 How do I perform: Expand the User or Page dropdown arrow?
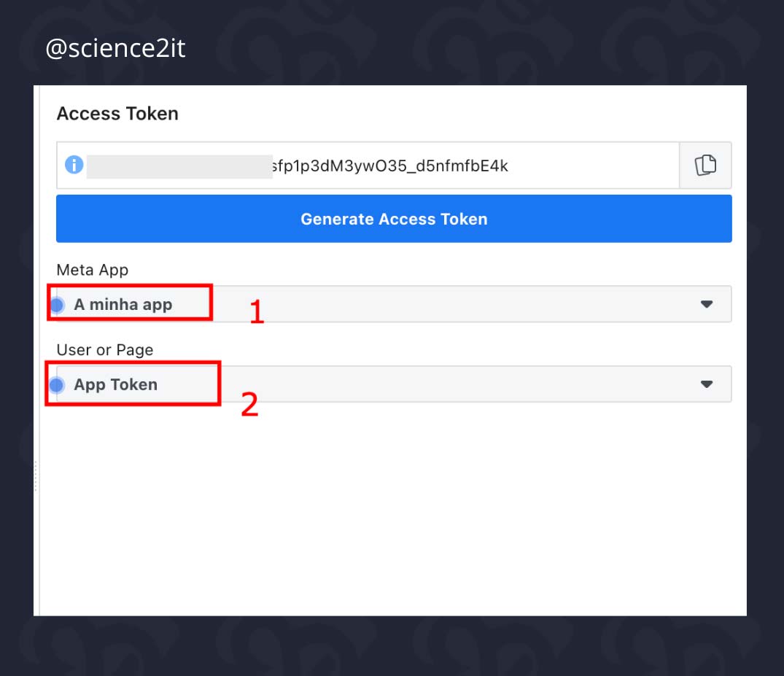point(706,384)
